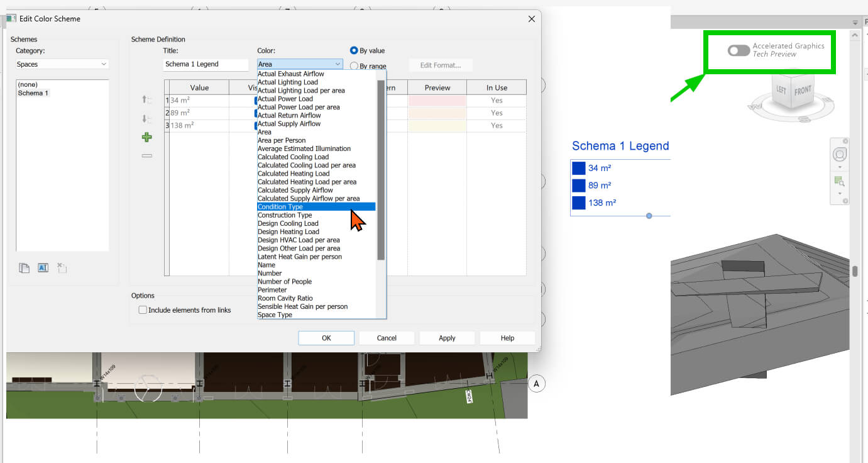Check Include elements from links
This screenshot has width=868, height=463.
(x=143, y=310)
